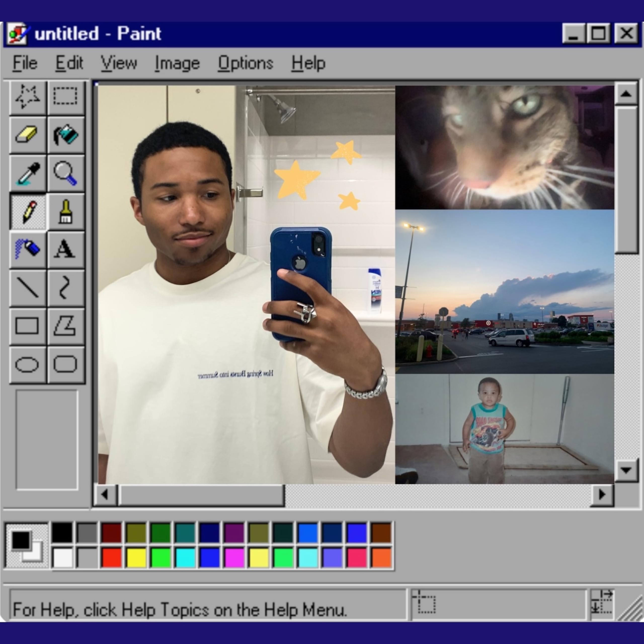
Task: Pick the Text tool
Action: pyautogui.click(x=65, y=250)
